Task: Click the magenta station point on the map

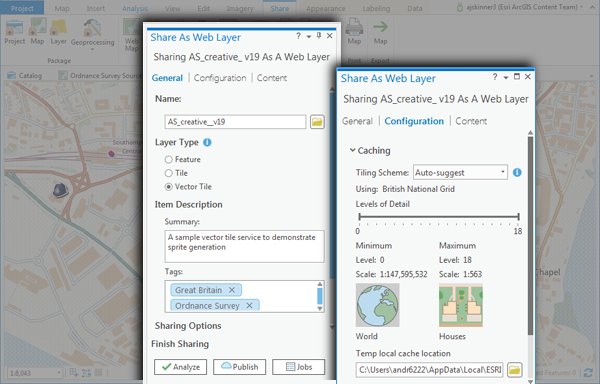Action: click(x=111, y=154)
